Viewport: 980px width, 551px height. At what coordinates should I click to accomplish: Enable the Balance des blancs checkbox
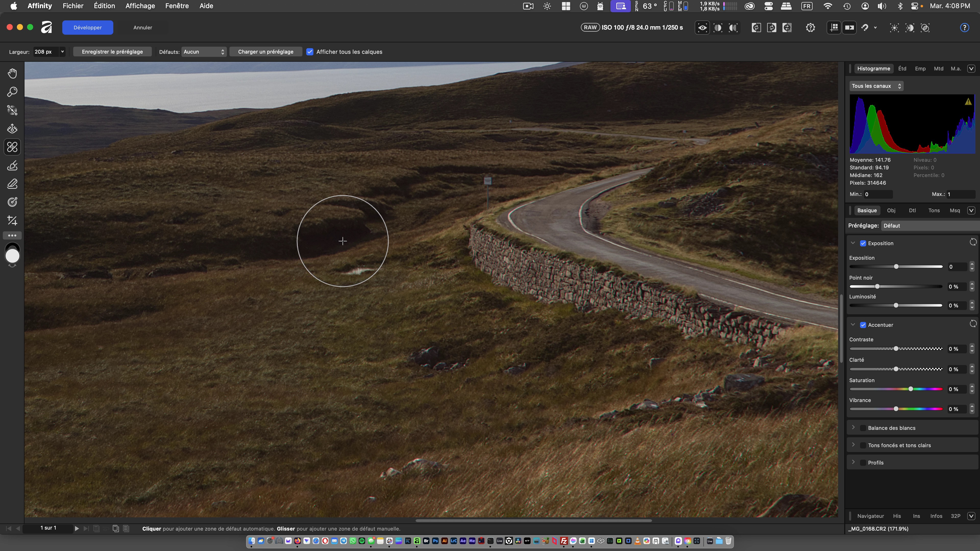coord(863,428)
